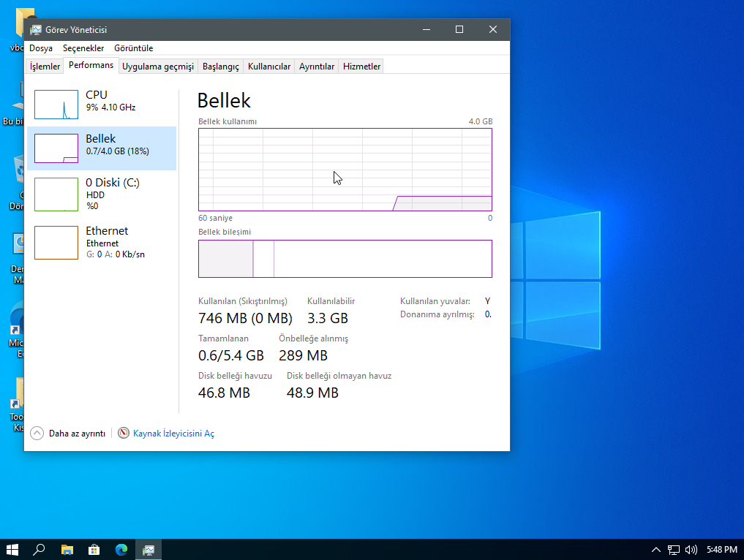The image size is (744, 560).
Task: Open the Dosya menu
Action: (x=41, y=48)
